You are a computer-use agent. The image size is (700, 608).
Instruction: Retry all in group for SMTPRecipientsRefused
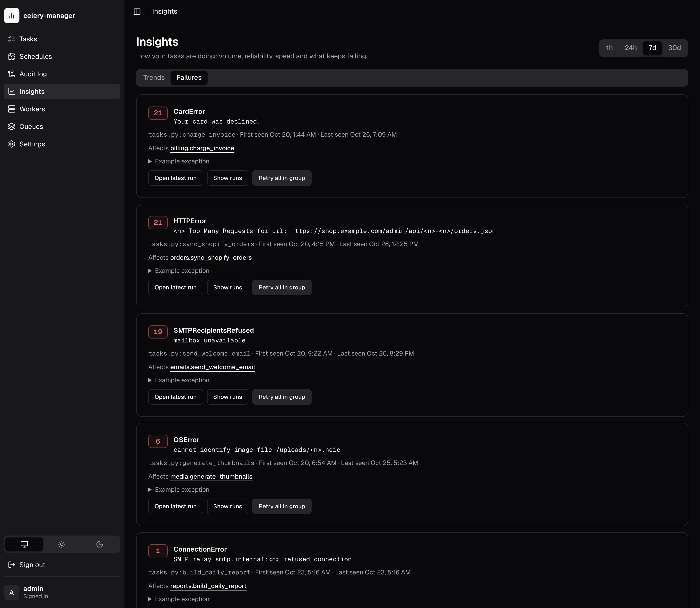pos(282,397)
